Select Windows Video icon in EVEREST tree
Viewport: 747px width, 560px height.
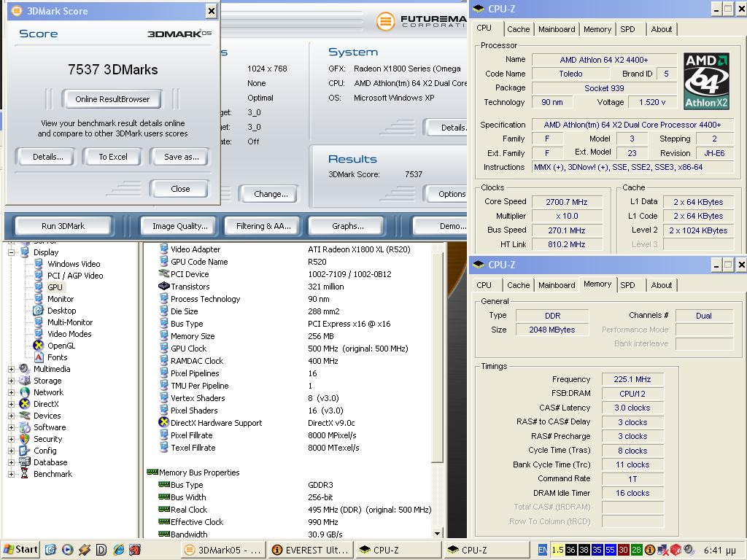click(39, 263)
